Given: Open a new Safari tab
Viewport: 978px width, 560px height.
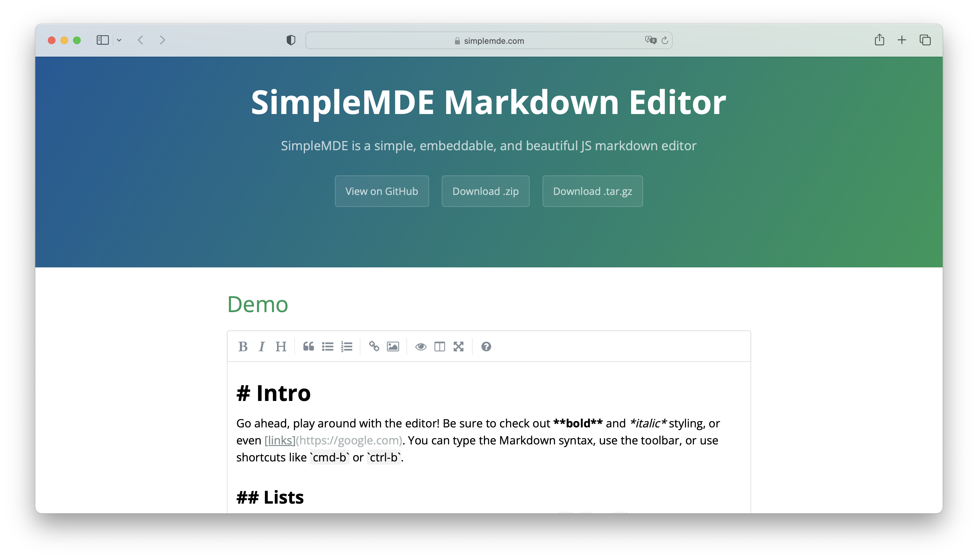Looking at the screenshot, I should (x=902, y=40).
